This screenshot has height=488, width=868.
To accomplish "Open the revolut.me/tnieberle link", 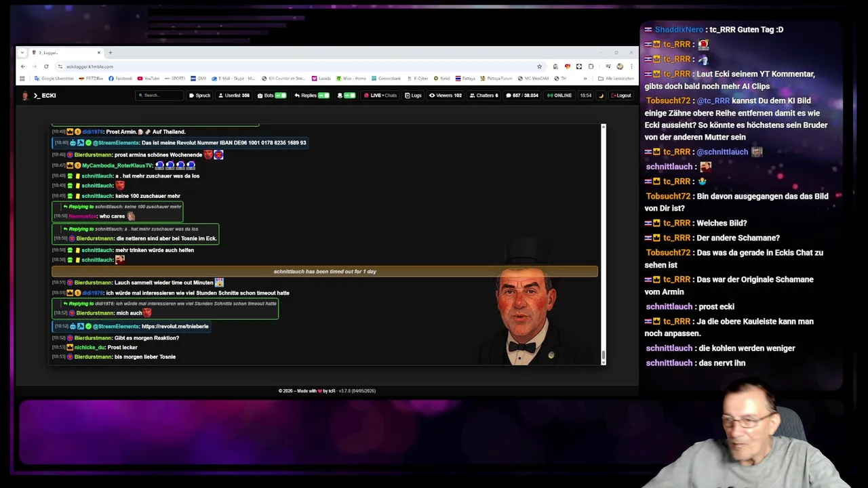I will click(x=175, y=327).
